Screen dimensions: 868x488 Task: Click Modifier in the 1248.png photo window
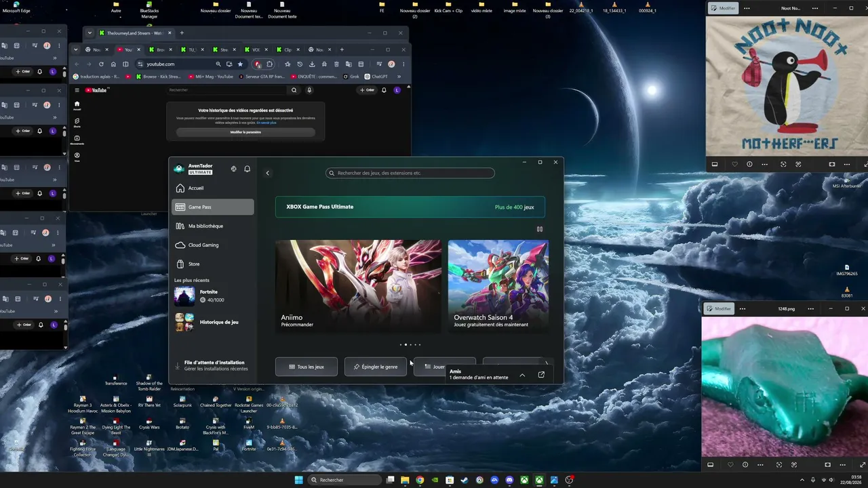tap(719, 308)
